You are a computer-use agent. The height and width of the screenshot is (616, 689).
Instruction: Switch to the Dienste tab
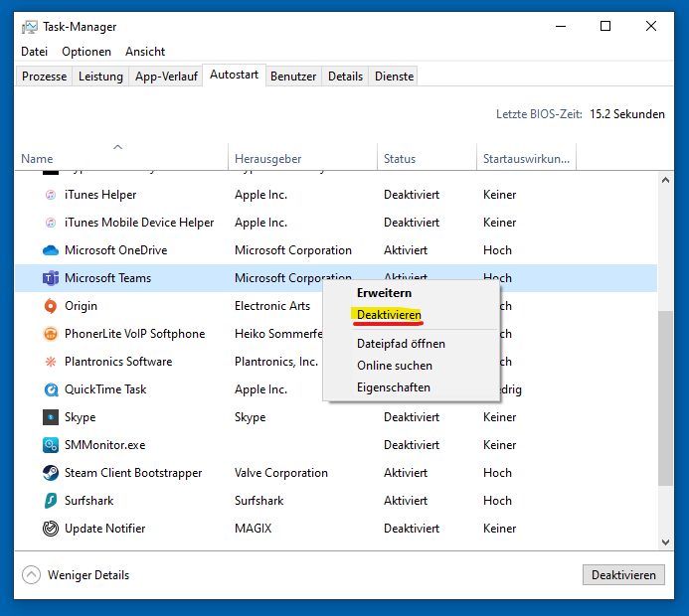[394, 77]
